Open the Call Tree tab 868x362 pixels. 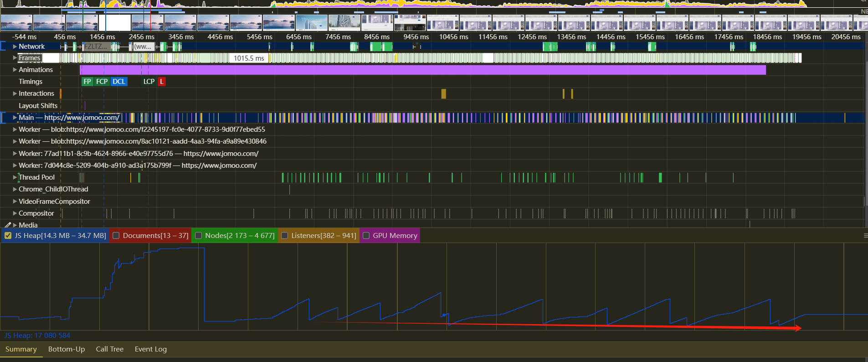coord(110,349)
